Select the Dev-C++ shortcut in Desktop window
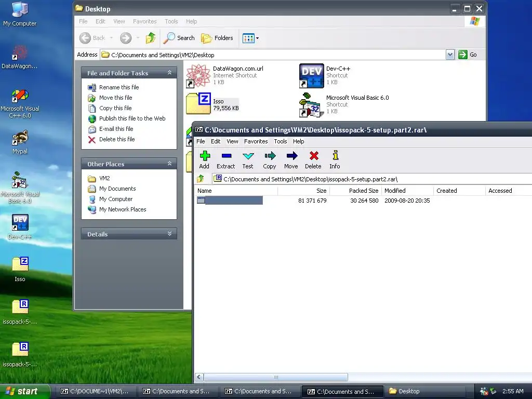The image size is (532, 399). (x=325, y=75)
